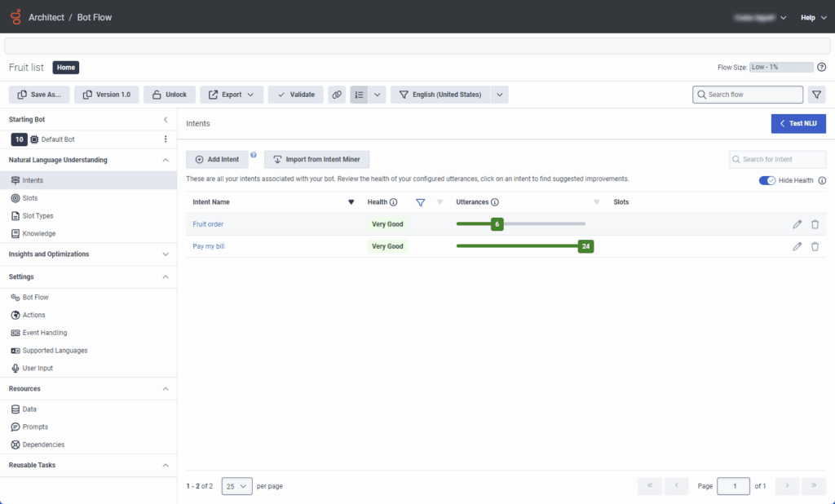
Task: Open Slots in the sidebar
Action: tap(29, 198)
